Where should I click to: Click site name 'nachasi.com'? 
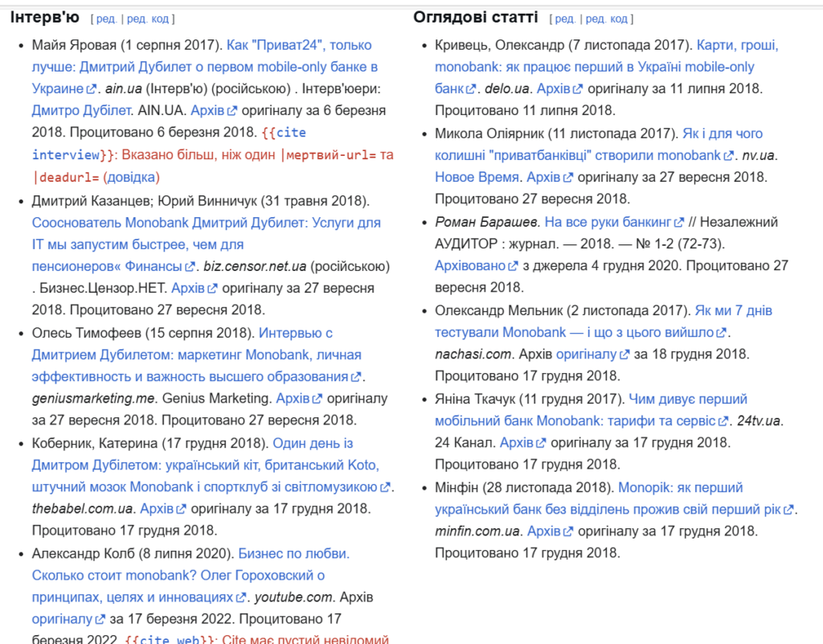(473, 355)
